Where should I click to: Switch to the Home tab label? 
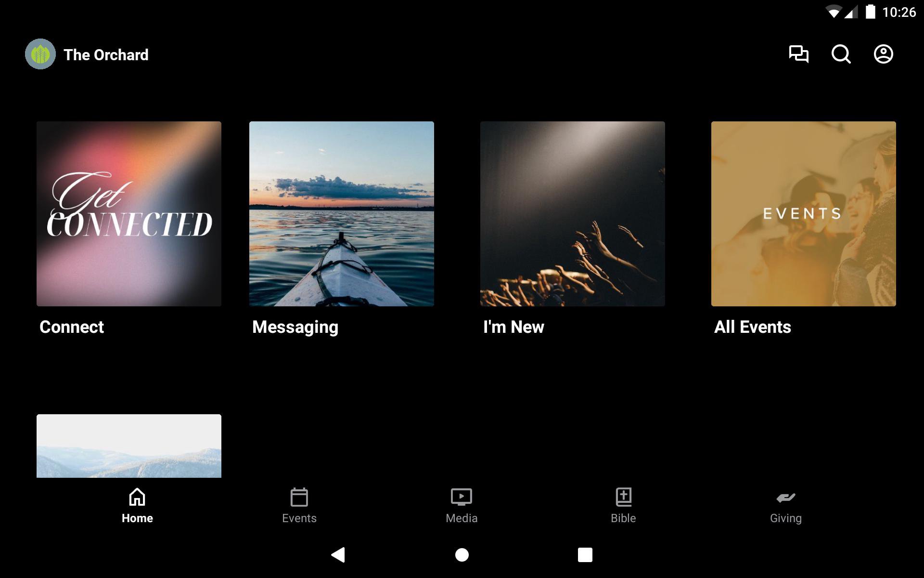pyautogui.click(x=137, y=518)
